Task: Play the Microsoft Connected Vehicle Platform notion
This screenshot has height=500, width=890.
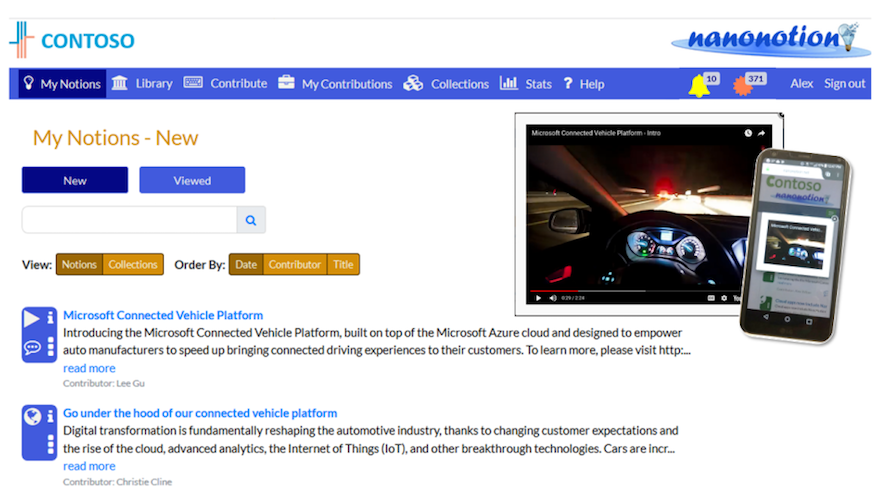Action: click(32, 319)
